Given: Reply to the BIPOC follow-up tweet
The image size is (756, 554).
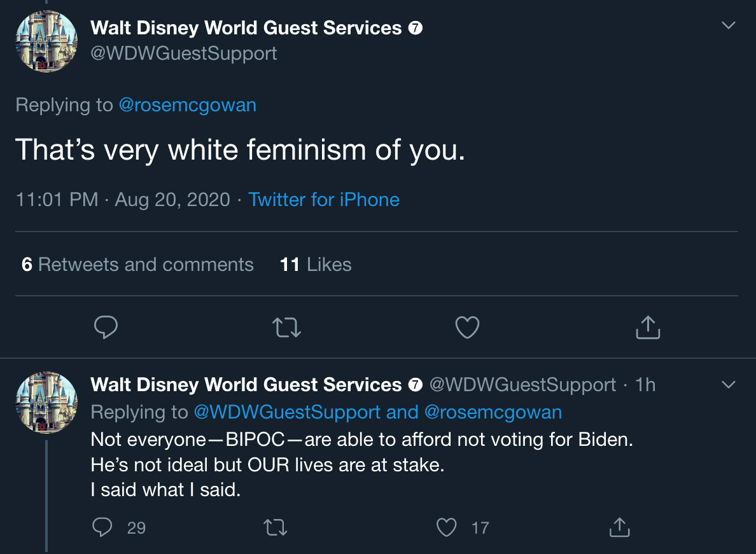Looking at the screenshot, I should (x=102, y=527).
